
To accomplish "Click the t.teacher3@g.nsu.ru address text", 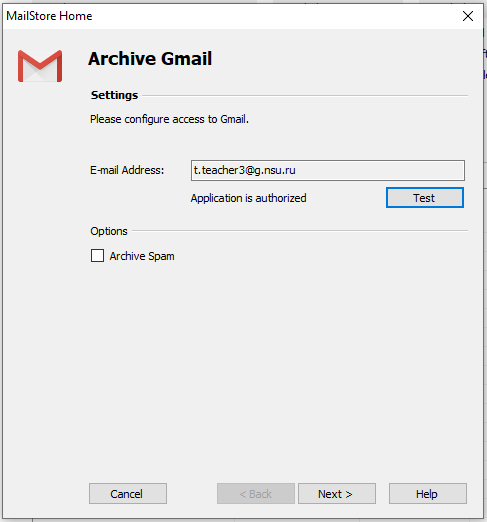I will click(x=245, y=170).
